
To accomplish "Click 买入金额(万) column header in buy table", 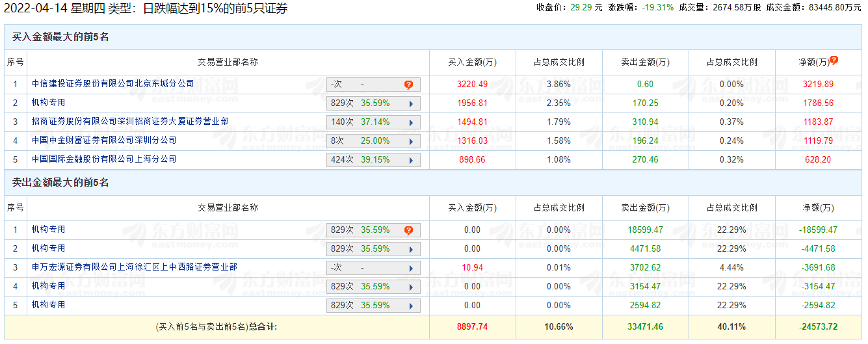I will pyautogui.click(x=472, y=62).
